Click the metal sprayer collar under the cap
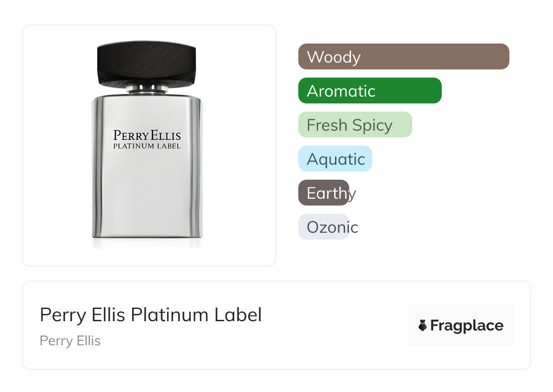Screen dimensions: 553x392 pyautogui.click(x=147, y=88)
